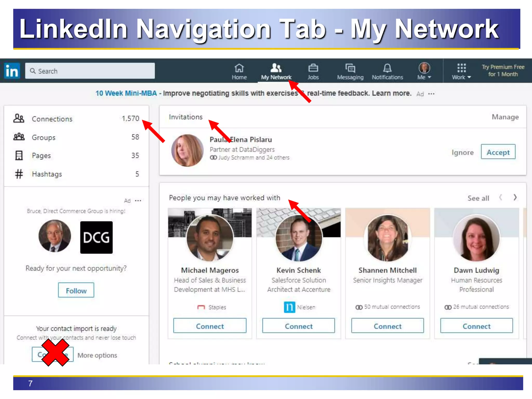This screenshot has height=399, width=532.
Task: Open the Messaging tab
Action: coord(350,72)
